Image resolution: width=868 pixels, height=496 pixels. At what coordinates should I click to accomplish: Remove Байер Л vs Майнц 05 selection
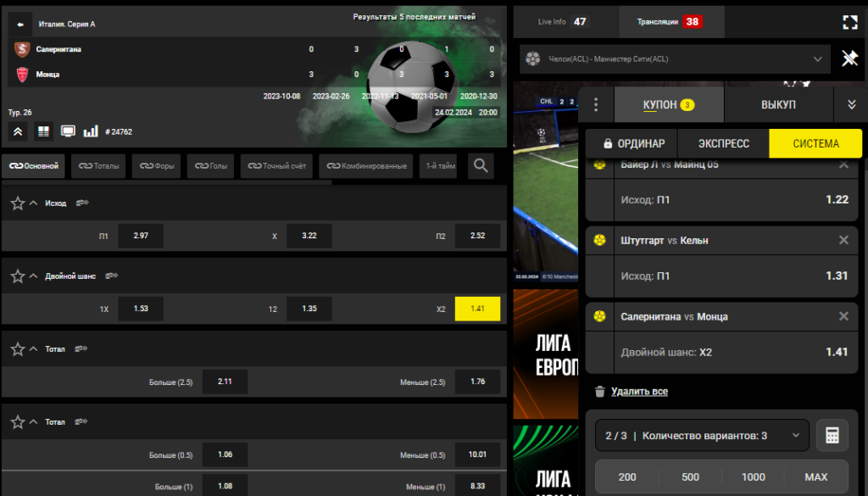(x=843, y=164)
